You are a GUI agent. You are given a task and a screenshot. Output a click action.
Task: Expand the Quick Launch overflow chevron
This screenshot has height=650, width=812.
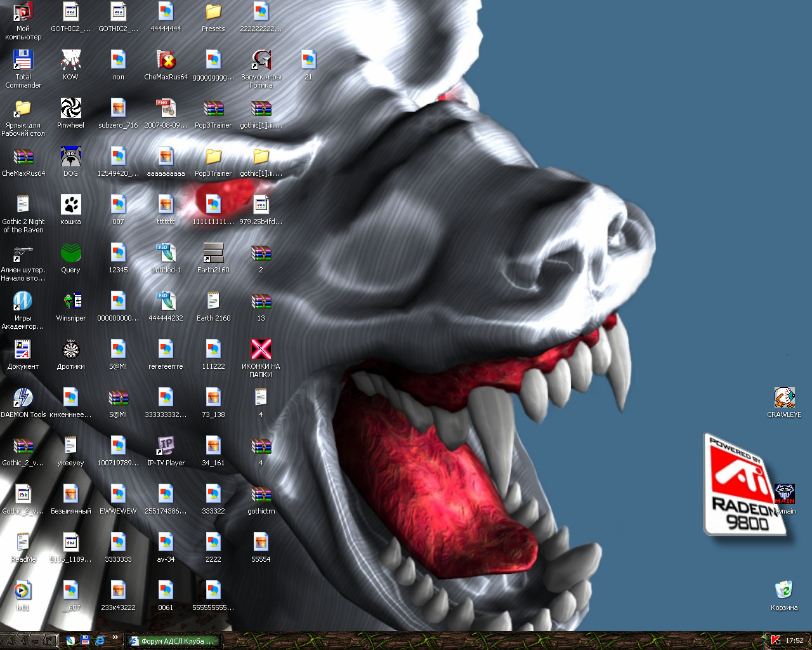(115, 637)
